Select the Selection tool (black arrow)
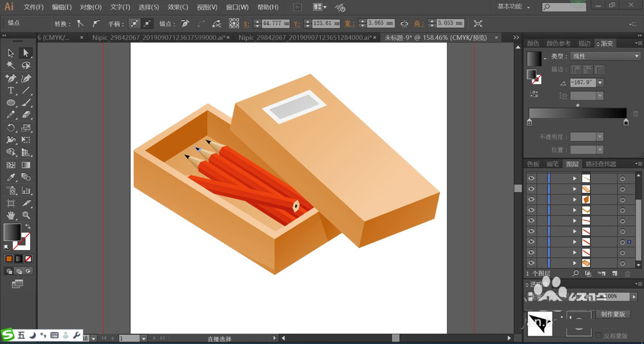 coord(11,53)
